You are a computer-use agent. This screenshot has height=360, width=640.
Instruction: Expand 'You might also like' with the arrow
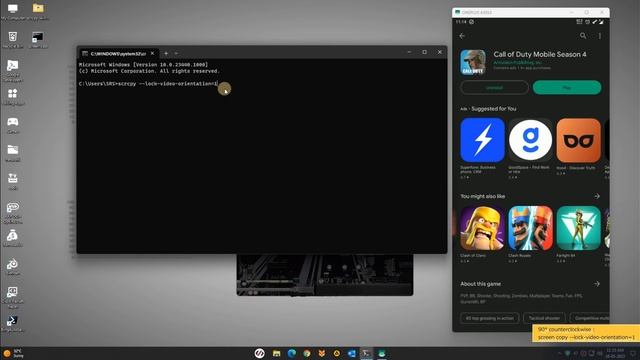[x=597, y=196]
